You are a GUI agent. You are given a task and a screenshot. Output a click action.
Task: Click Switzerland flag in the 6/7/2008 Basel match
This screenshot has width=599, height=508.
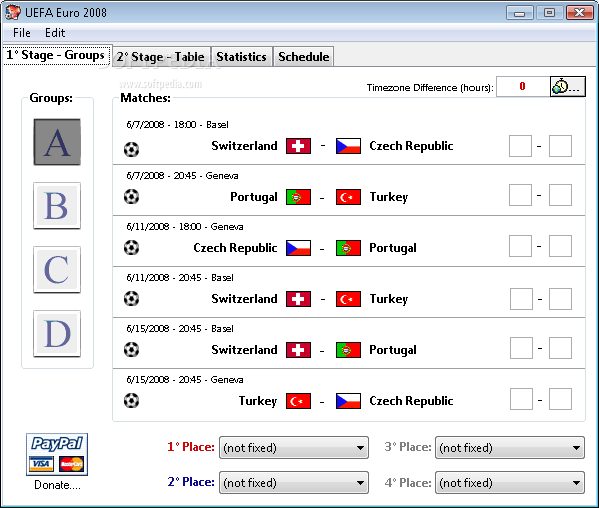click(298, 146)
